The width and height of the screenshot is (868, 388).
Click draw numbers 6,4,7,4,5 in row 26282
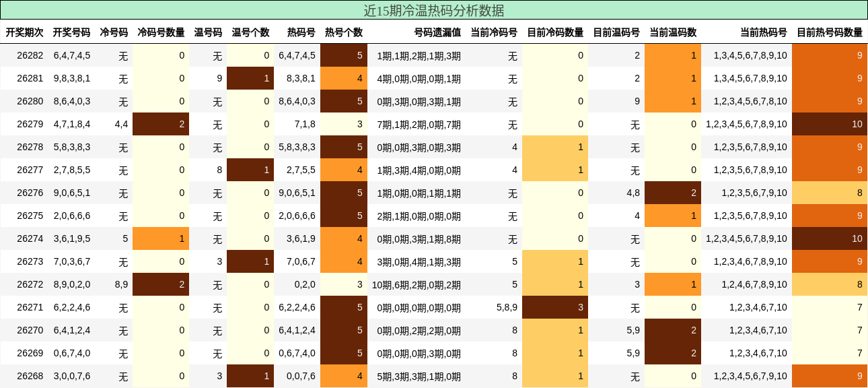point(72,55)
